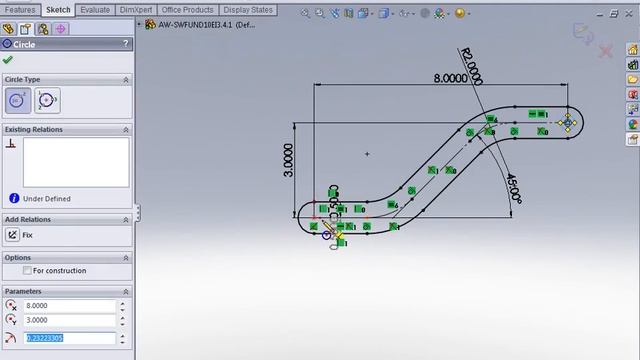This screenshot has width=640, height=360.
Task: Open Circle help question mark
Action: click(x=126, y=44)
